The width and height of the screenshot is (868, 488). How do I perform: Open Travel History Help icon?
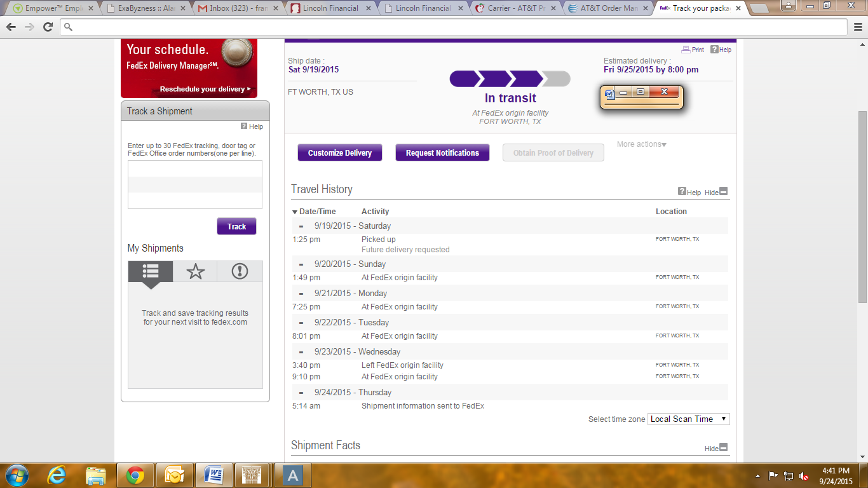click(x=689, y=192)
